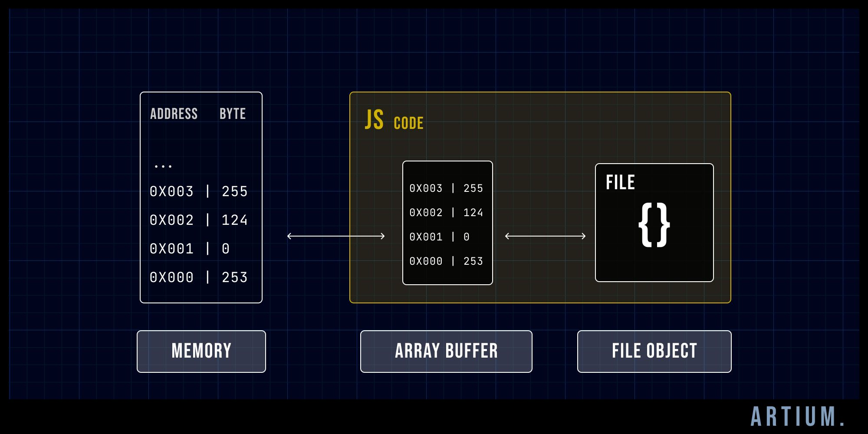Click the FILE OBJECT label button
This screenshot has width=868, height=434.
click(x=654, y=351)
